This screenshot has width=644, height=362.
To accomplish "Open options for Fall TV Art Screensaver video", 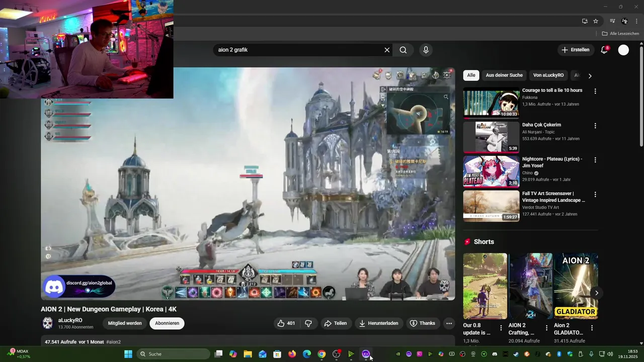I will coord(595,194).
